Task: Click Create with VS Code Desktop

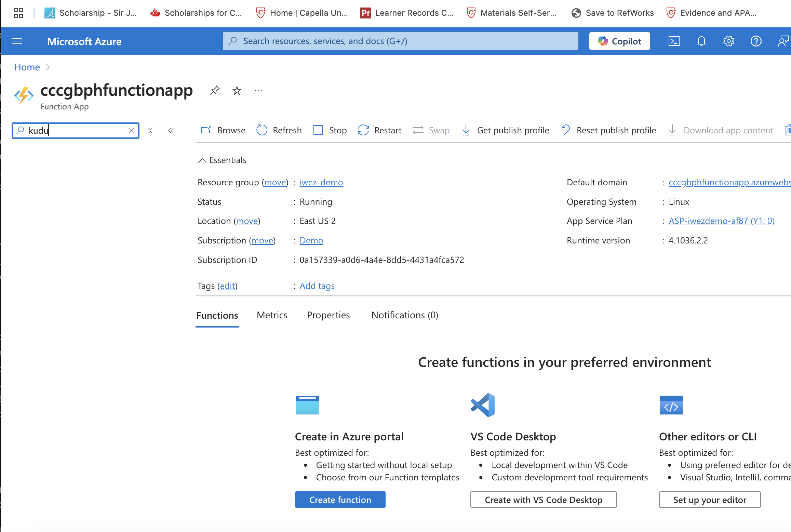Action: click(544, 500)
